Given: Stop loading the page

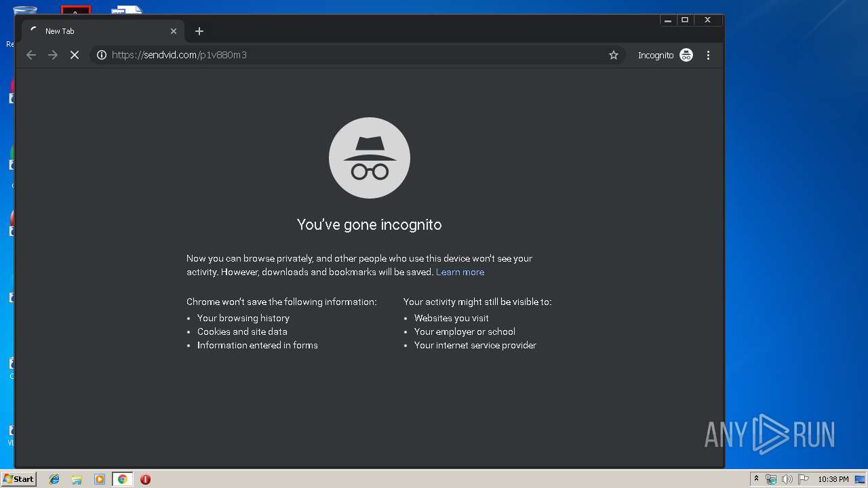Looking at the screenshot, I should pyautogui.click(x=75, y=55).
